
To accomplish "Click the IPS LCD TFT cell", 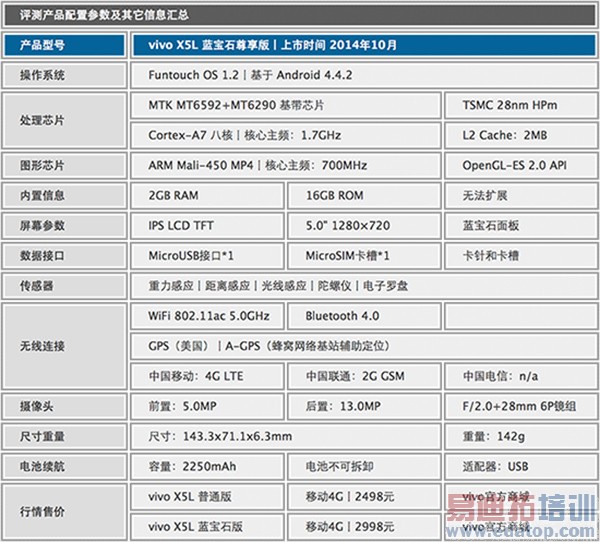I will click(207, 226).
